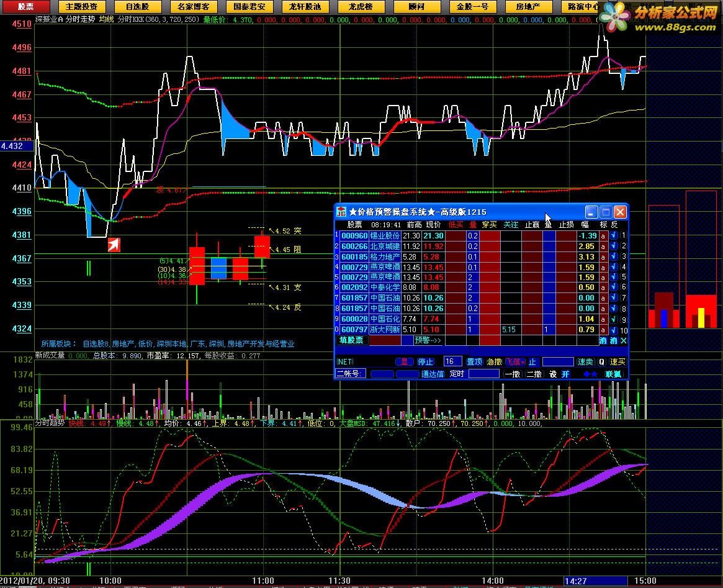The height and width of the screenshot is (588, 723).
Task: Open the 自选股 tab
Action: coord(137,6)
